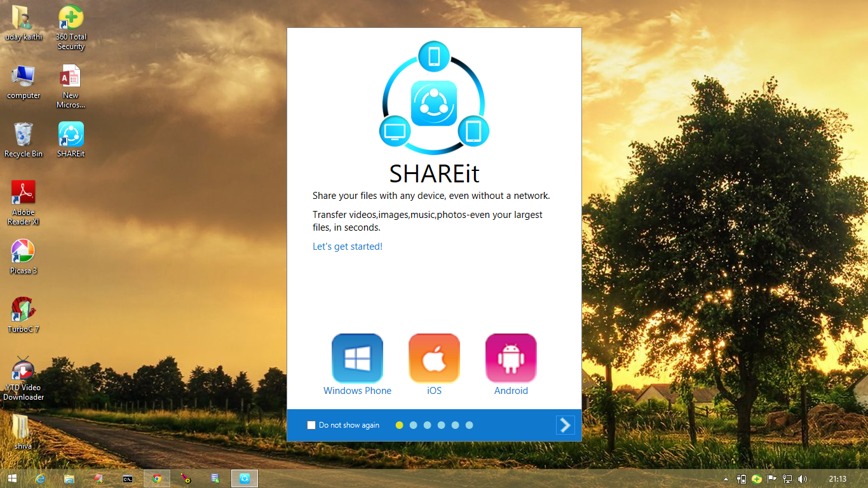Check the battery power tray icon
868x488 pixels.
point(742,479)
